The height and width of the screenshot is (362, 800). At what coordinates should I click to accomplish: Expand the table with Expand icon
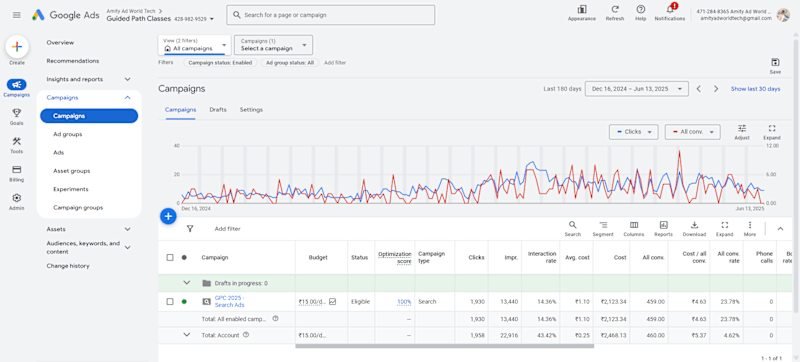pyautogui.click(x=724, y=225)
